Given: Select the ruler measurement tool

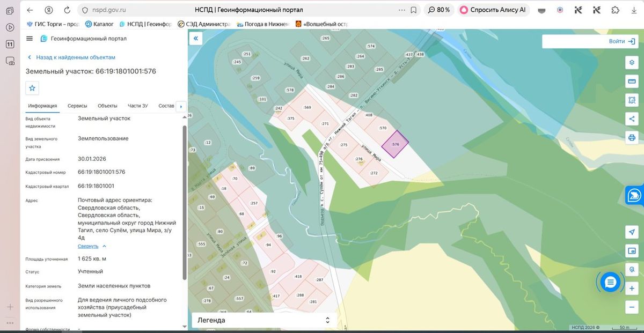Looking at the screenshot, I should [632, 81].
